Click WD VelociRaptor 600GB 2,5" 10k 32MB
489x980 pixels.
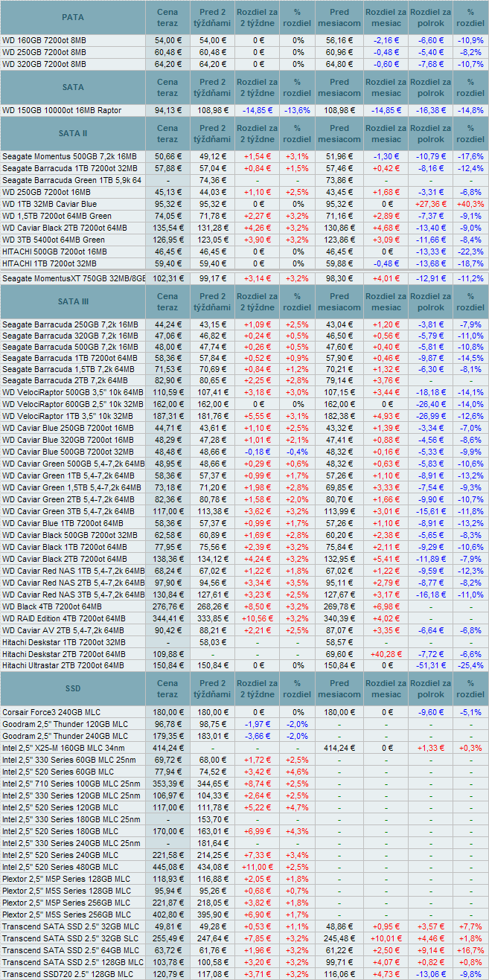(73, 404)
